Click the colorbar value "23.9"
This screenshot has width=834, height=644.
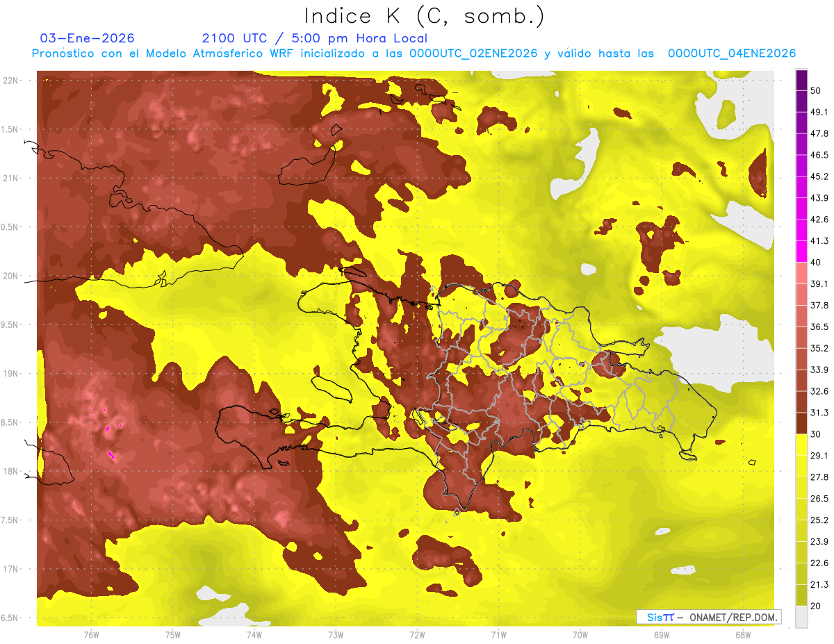point(819,542)
